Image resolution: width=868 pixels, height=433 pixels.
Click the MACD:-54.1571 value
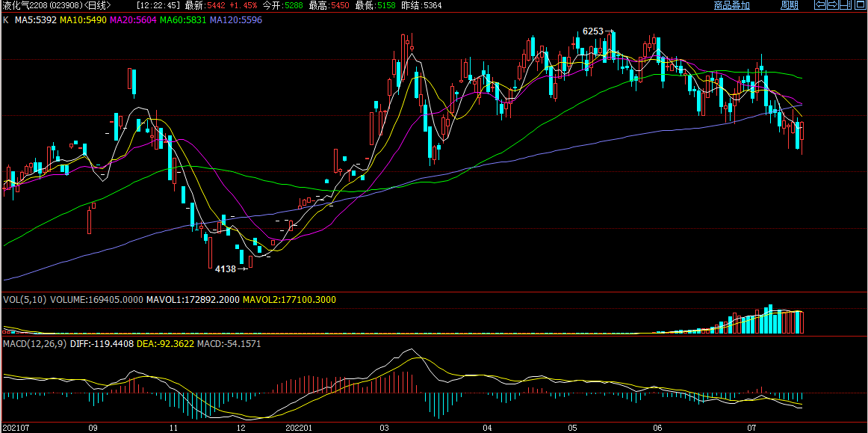(x=229, y=344)
